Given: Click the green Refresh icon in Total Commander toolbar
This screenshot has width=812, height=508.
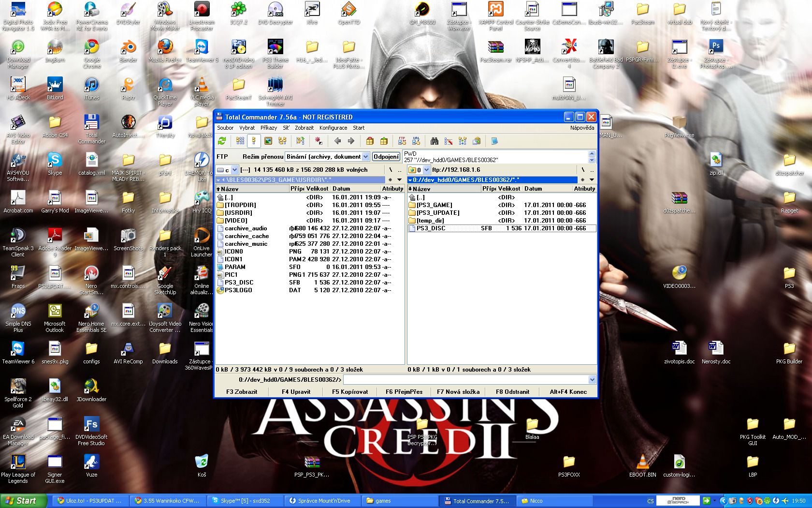Looking at the screenshot, I should [222, 141].
